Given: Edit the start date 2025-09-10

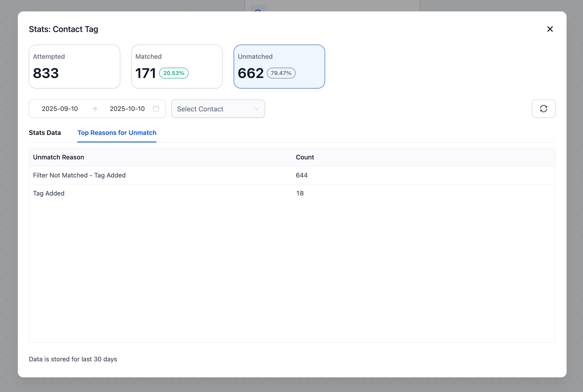Looking at the screenshot, I should [60, 109].
